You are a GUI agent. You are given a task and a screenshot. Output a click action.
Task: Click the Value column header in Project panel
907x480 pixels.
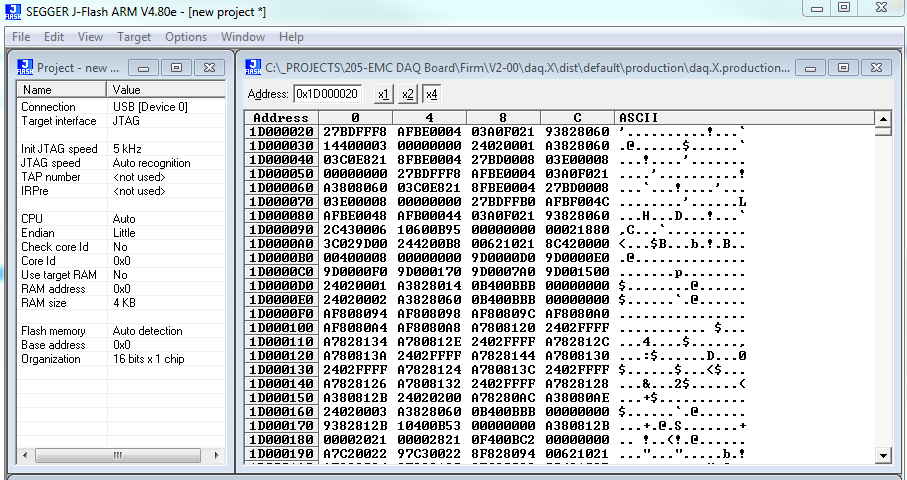tap(165, 90)
